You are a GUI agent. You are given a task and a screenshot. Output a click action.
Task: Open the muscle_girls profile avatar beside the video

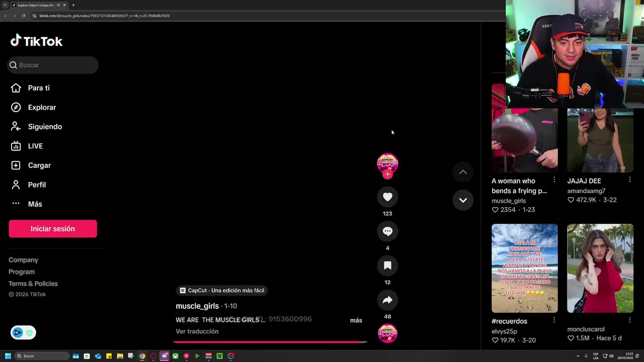[387, 163]
